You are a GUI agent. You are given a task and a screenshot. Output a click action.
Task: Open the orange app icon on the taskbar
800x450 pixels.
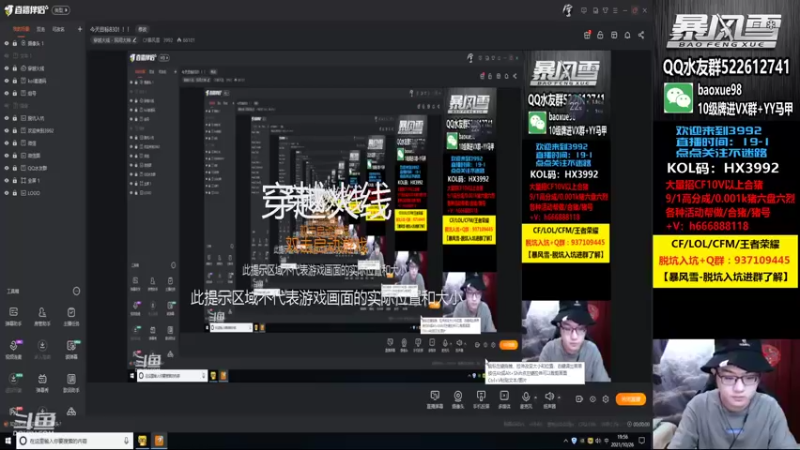159,441
